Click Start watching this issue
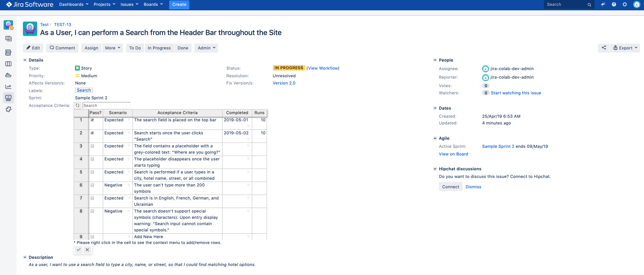The width and height of the screenshot is (644, 275). coord(516,93)
